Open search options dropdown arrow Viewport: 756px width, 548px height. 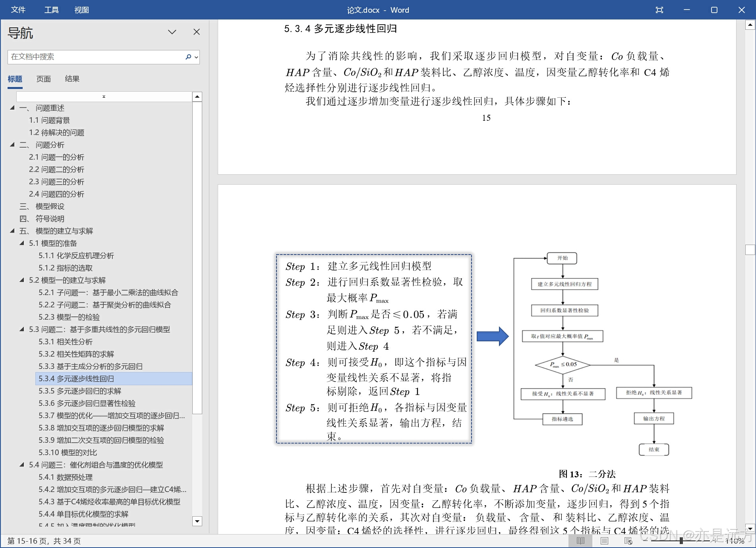[x=196, y=57]
